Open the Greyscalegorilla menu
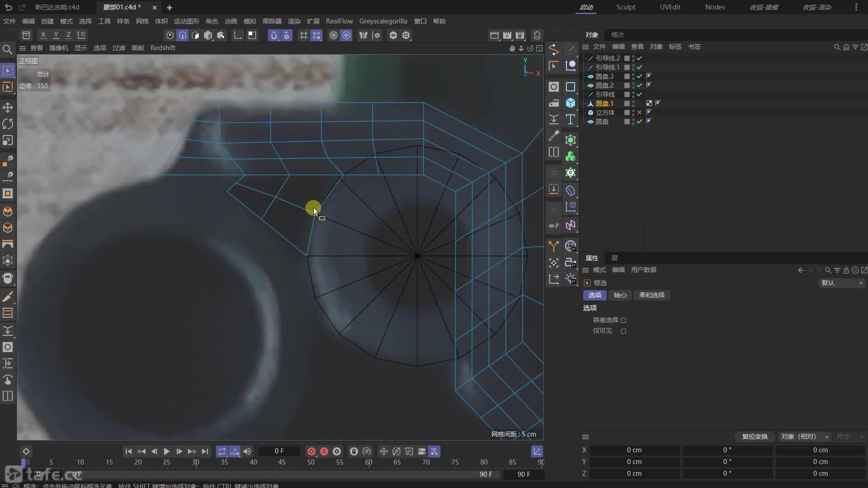This screenshot has width=868, height=488. pyautogui.click(x=383, y=21)
